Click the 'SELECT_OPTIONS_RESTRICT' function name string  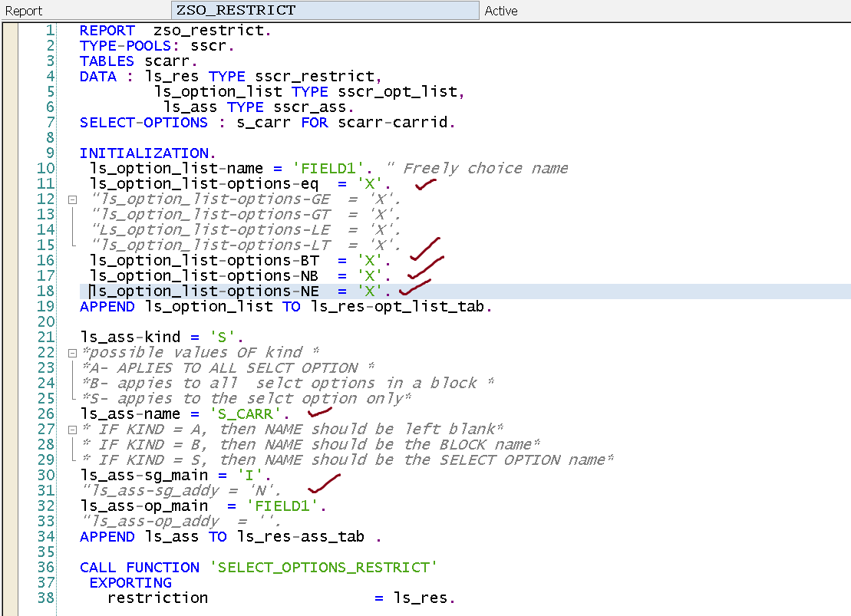point(323,568)
